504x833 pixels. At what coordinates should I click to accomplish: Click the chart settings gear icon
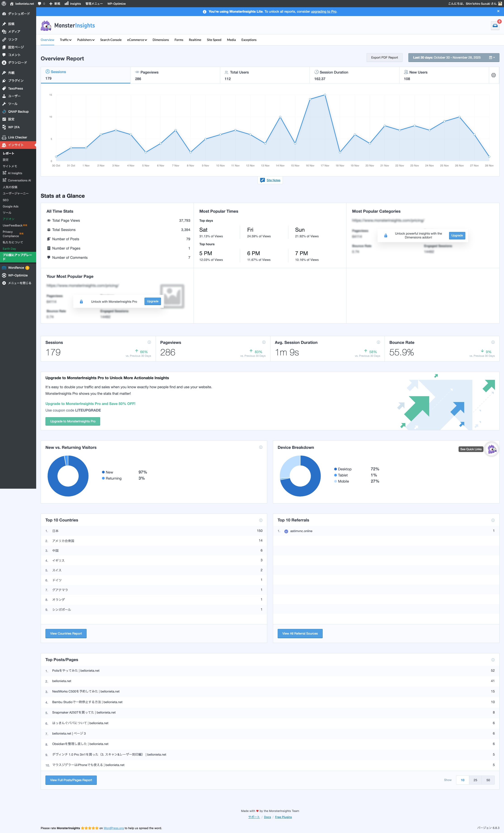pos(493,75)
